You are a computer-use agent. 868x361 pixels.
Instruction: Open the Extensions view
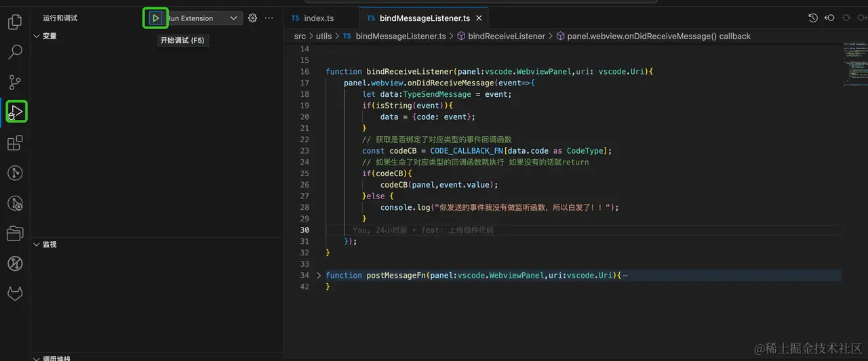click(14, 143)
